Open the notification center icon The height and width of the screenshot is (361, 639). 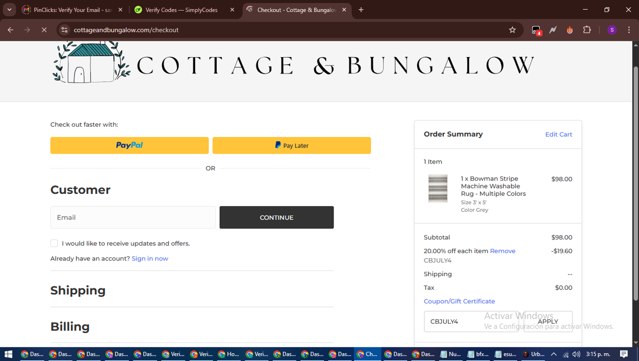click(624, 354)
